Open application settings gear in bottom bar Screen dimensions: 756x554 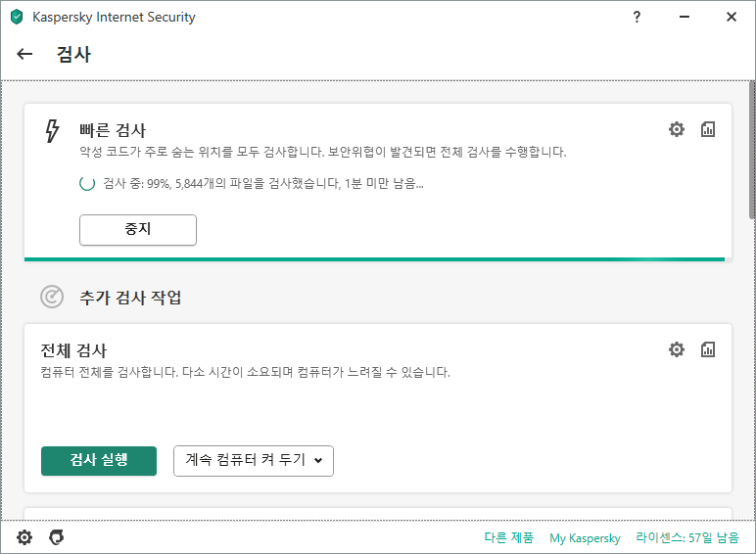(24, 537)
